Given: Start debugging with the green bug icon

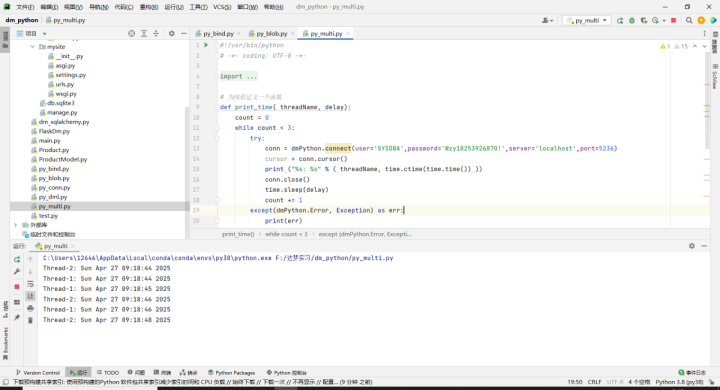Looking at the screenshot, I should (x=632, y=20).
